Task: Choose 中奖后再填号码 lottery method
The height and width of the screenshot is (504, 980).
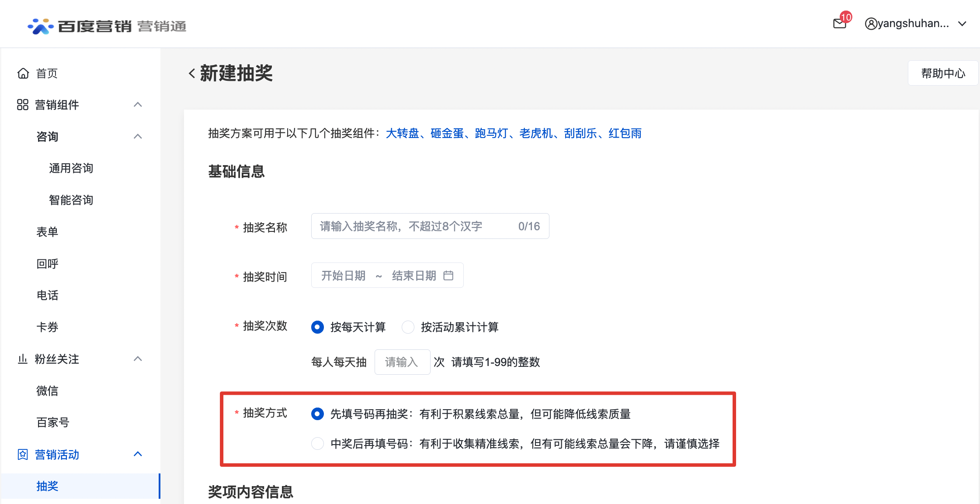Action: coord(317,444)
